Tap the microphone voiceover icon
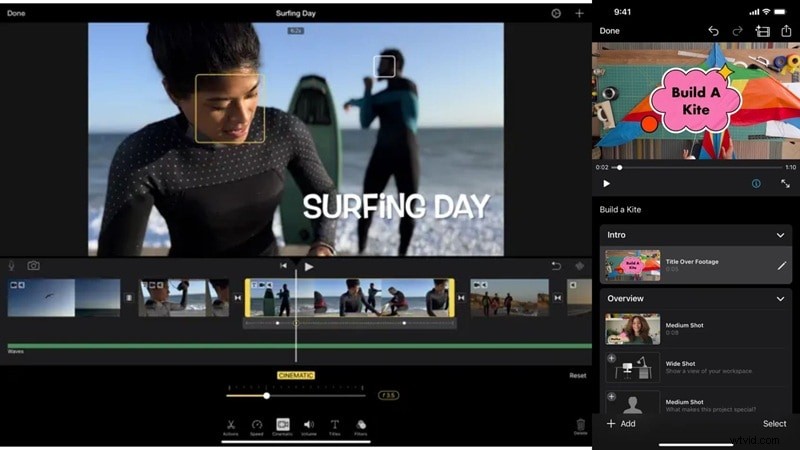Viewport: 800px width, 450px height. coord(11,265)
